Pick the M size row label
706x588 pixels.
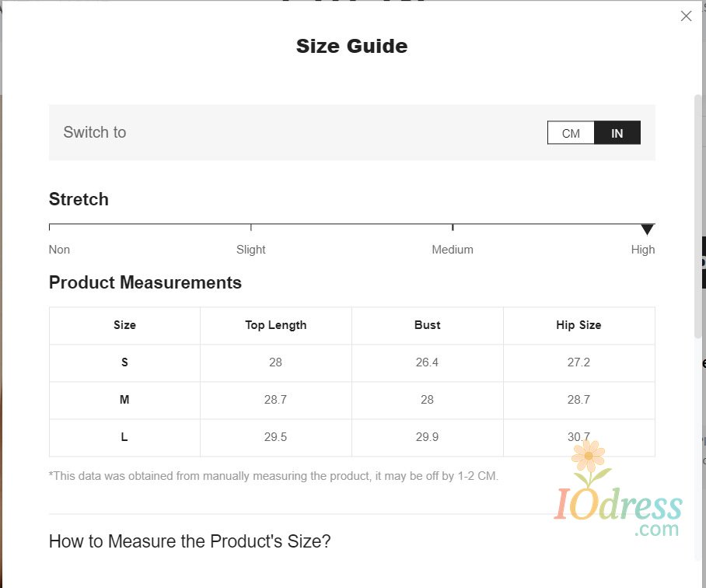click(124, 400)
